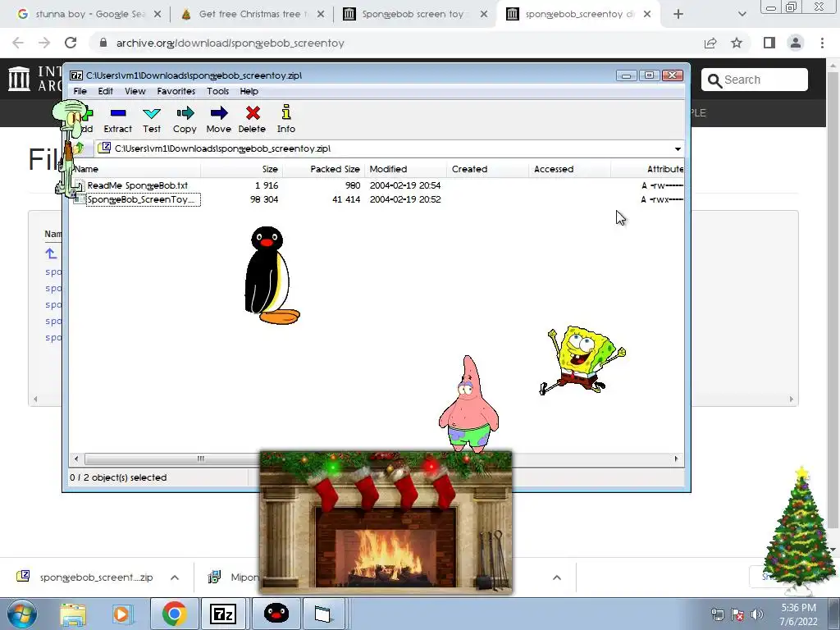
Task: Open Chrome's three-dot menu
Action: [x=822, y=43]
